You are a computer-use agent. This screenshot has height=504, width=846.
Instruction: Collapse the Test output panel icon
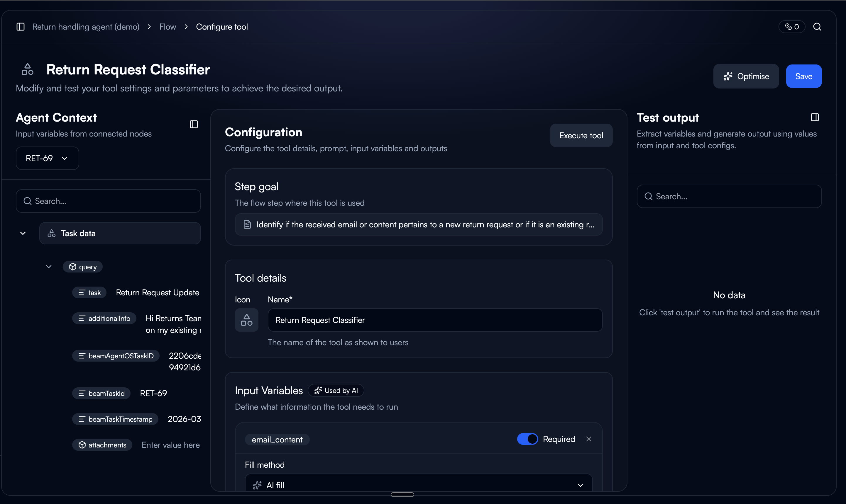point(815,118)
